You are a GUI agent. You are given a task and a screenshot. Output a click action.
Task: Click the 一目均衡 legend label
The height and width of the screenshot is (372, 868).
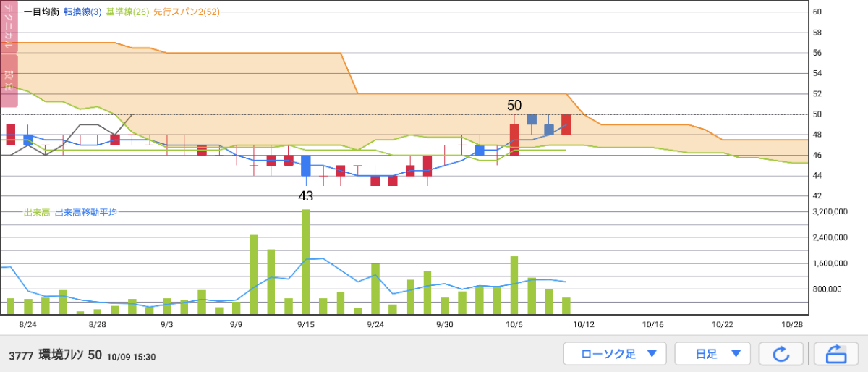(41, 12)
